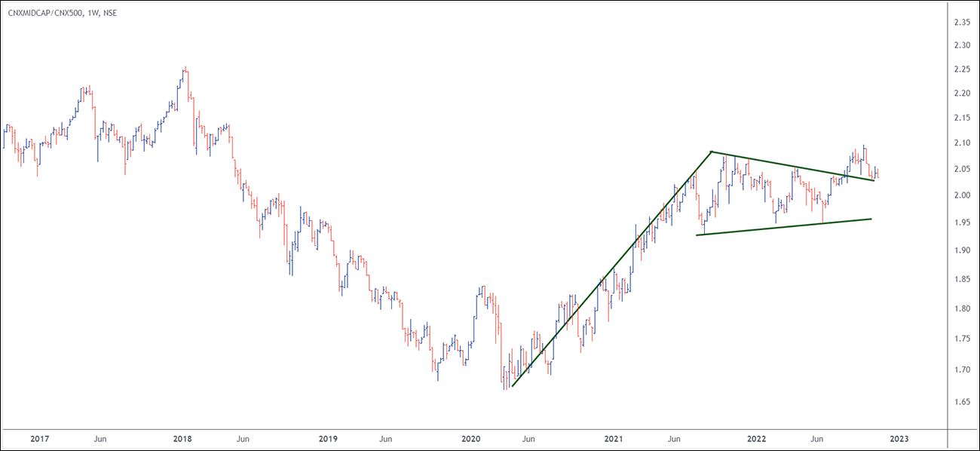Click the 1.65 price axis label

point(961,402)
